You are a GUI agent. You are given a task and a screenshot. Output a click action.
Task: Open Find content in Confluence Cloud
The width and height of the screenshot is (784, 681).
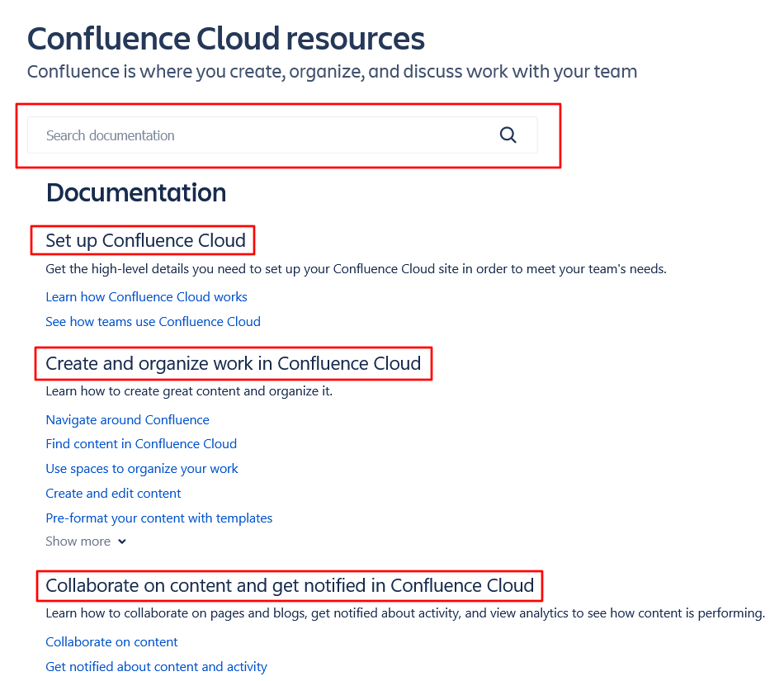coord(141,443)
